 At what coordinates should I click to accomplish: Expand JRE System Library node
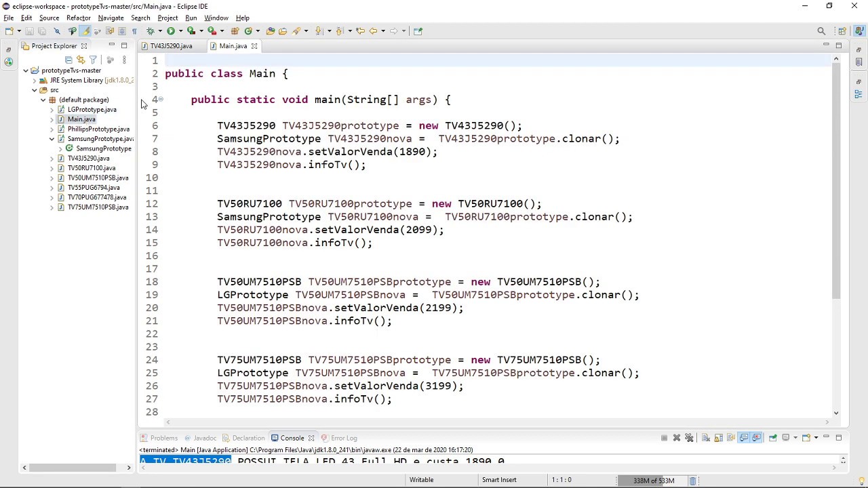(35, 80)
